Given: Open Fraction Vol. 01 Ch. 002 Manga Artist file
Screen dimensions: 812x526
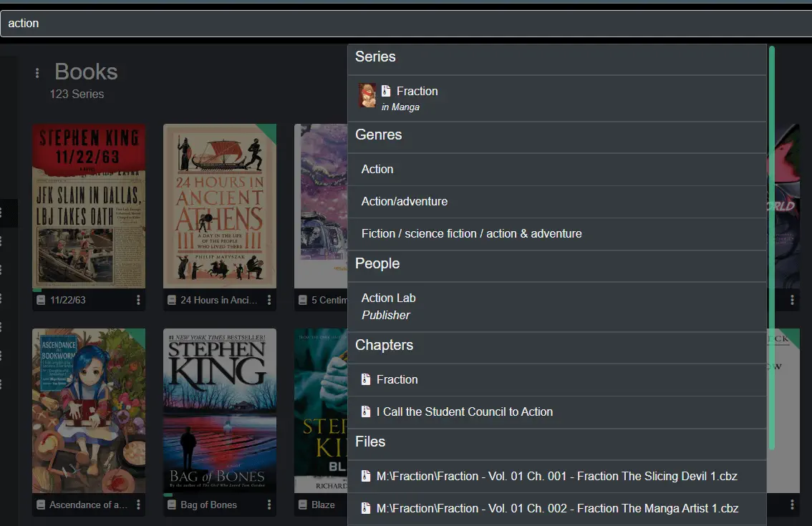Looking at the screenshot, I should pyautogui.click(x=556, y=509).
